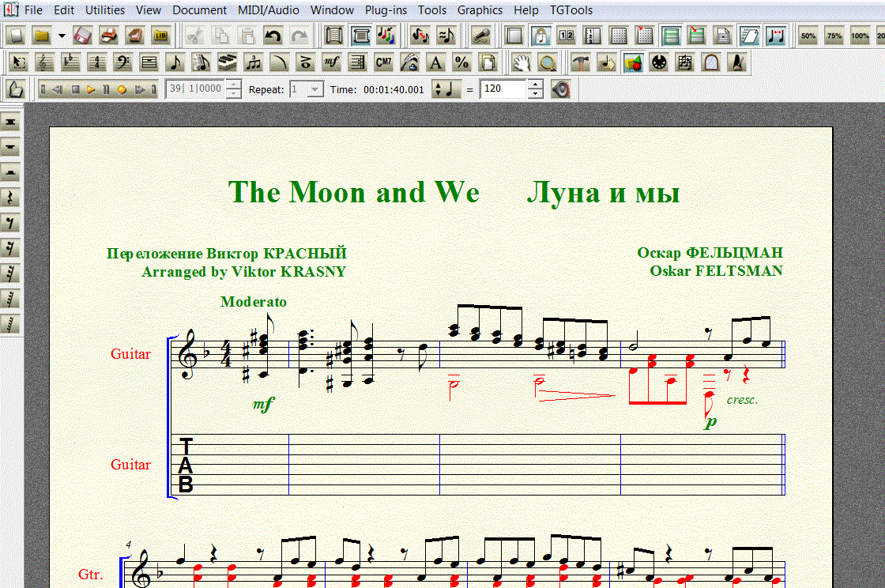Choose the MIDI tool connector icon

coord(659,62)
